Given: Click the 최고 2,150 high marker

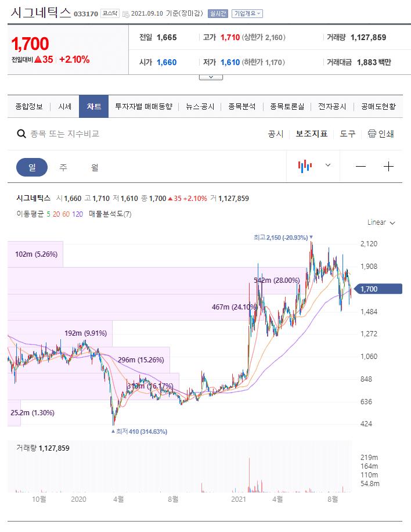Looking at the screenshot, I should (283, 238).
